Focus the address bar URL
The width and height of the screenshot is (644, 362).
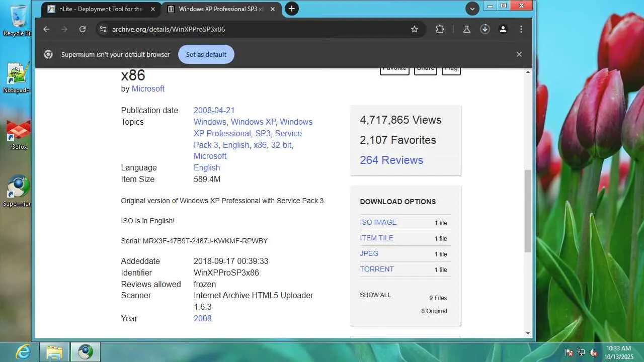pyautogui.click(x=169, y=29)
